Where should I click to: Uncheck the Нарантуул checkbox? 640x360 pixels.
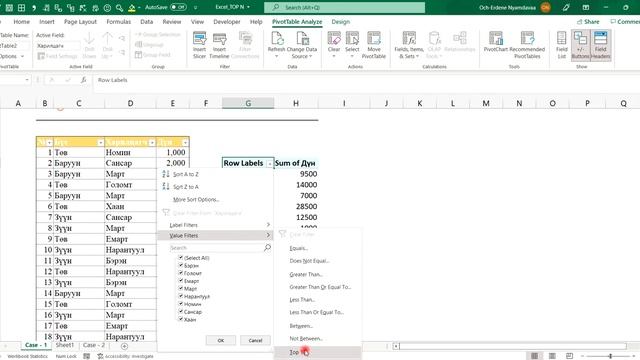(x=181, y=296)
